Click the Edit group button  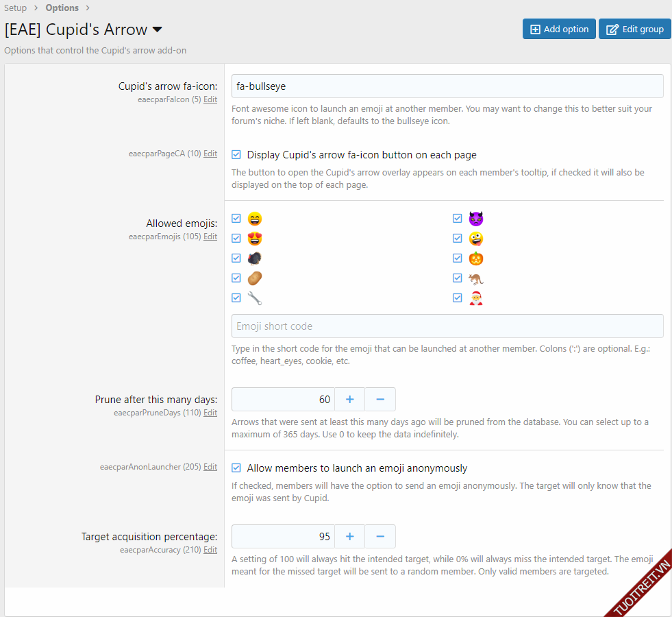coord(634,29)
